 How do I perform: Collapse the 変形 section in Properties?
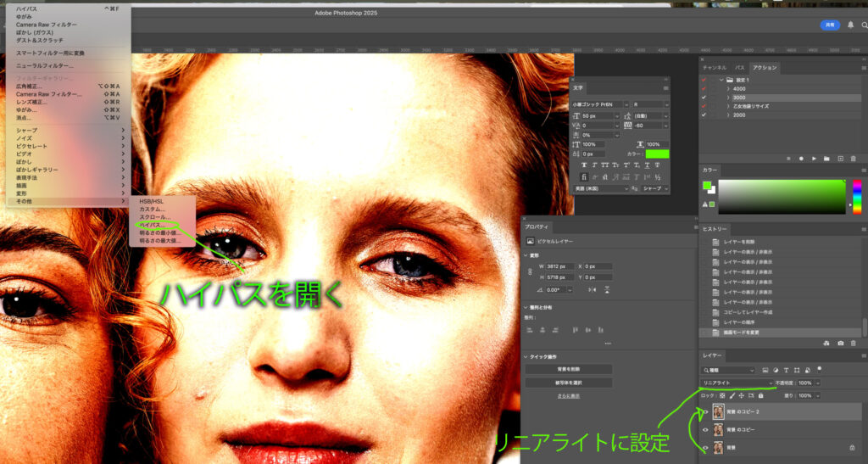point(526,255)
